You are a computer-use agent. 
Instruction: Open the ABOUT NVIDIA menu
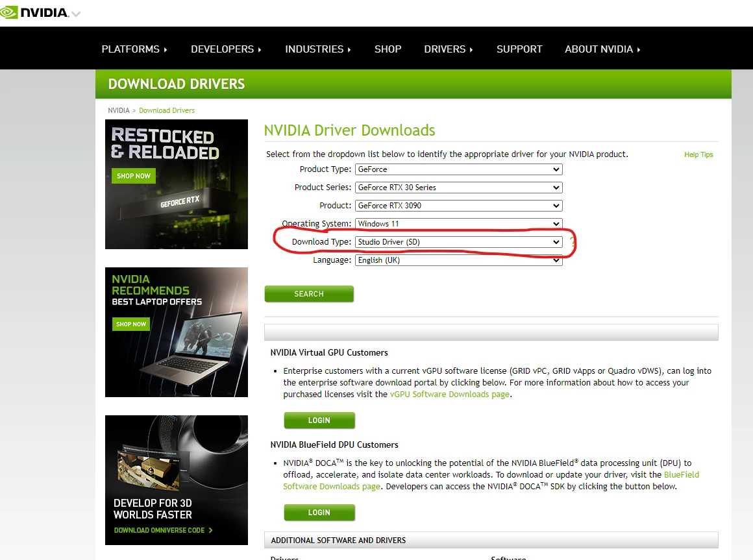pyautogui.click(x=602, y=49)
